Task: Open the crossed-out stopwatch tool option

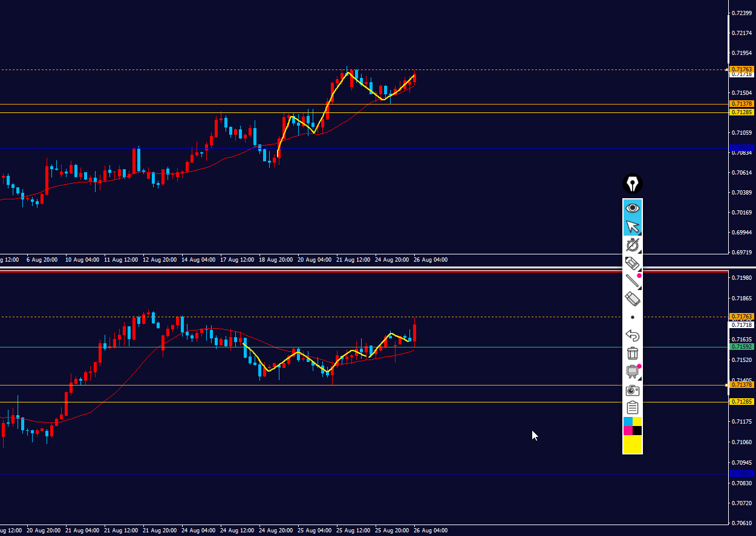Action: [x=633, y=245]
